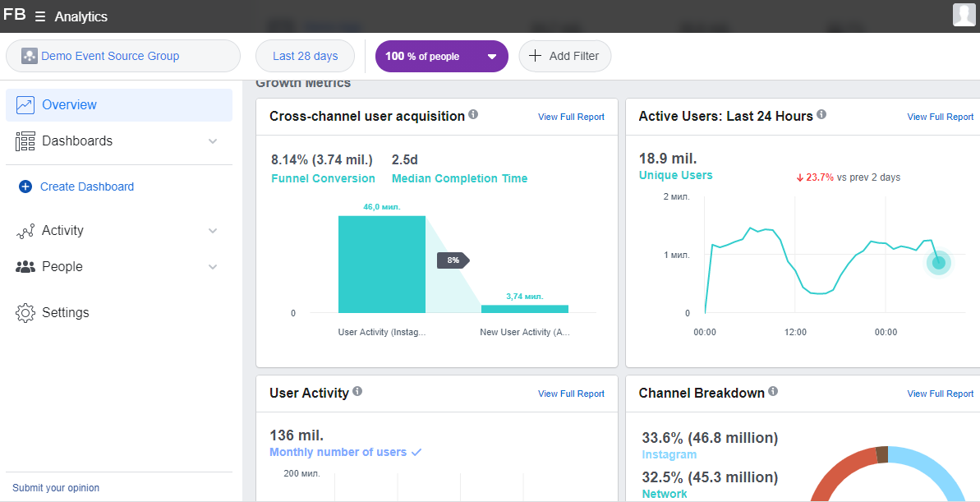Click info icon beside Cross-channel user acquisition
The width and height of the screenshot is (980, 502).
[473, 115]
